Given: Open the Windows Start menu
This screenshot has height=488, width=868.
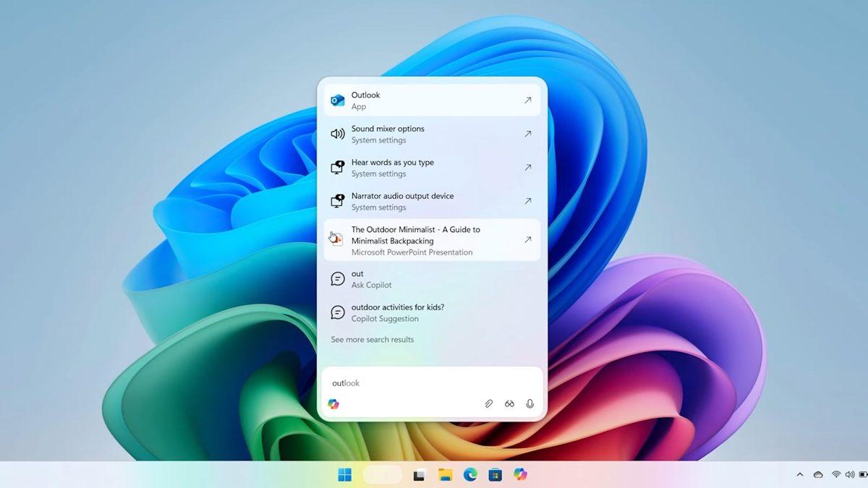Looking at the screenshot, I should tap(345, 475).
